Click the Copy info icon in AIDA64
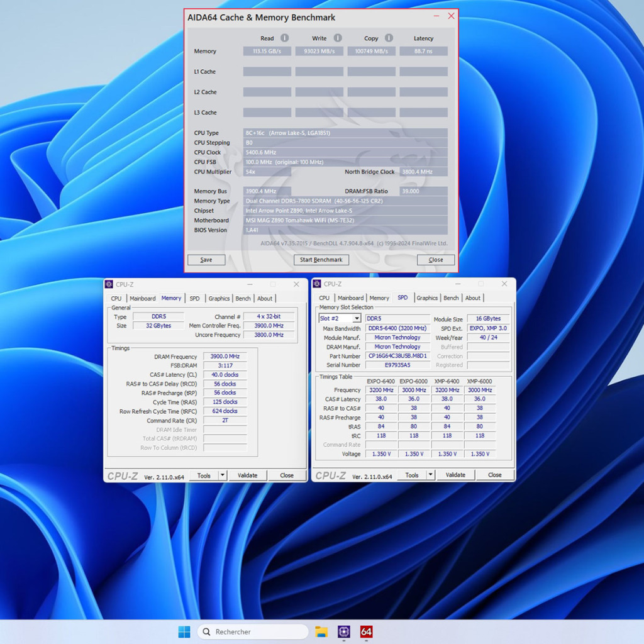The width and height of the screenshot is (644, 644). point(389,38)
